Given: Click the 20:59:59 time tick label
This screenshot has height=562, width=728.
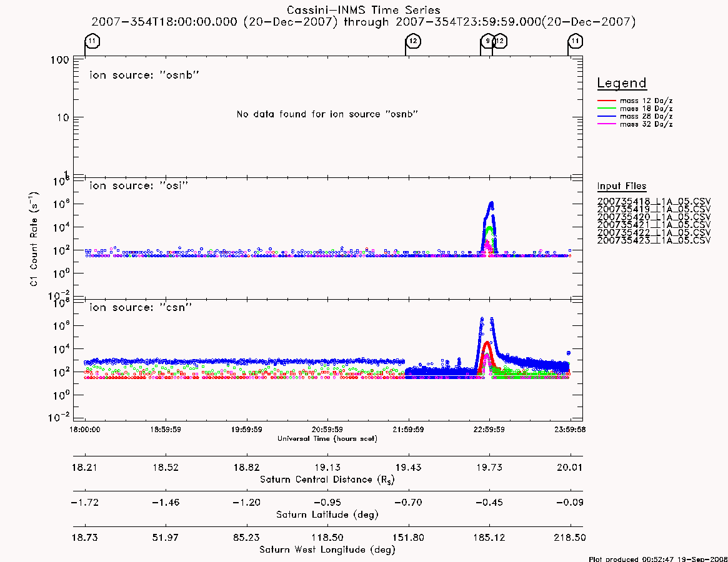Looking at the screenshot, I should 327,430.
